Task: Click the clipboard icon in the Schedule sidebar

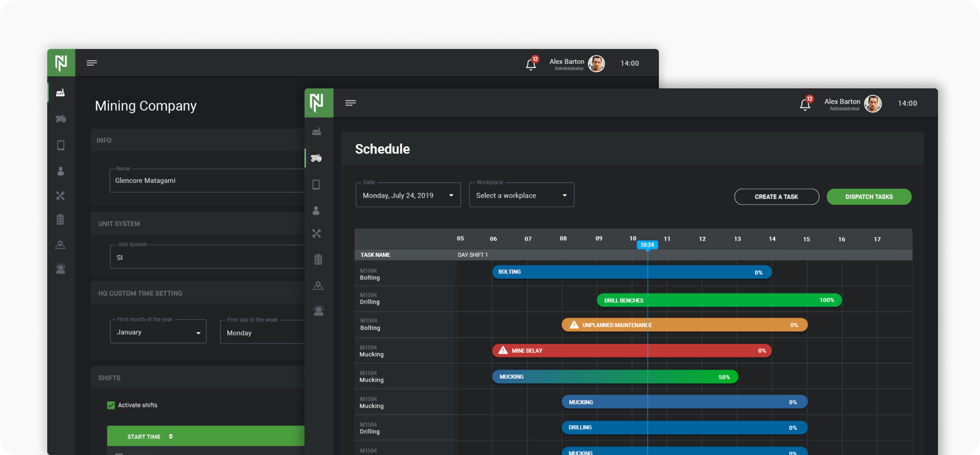Action: pyautogui.click(x=318, y=259)
